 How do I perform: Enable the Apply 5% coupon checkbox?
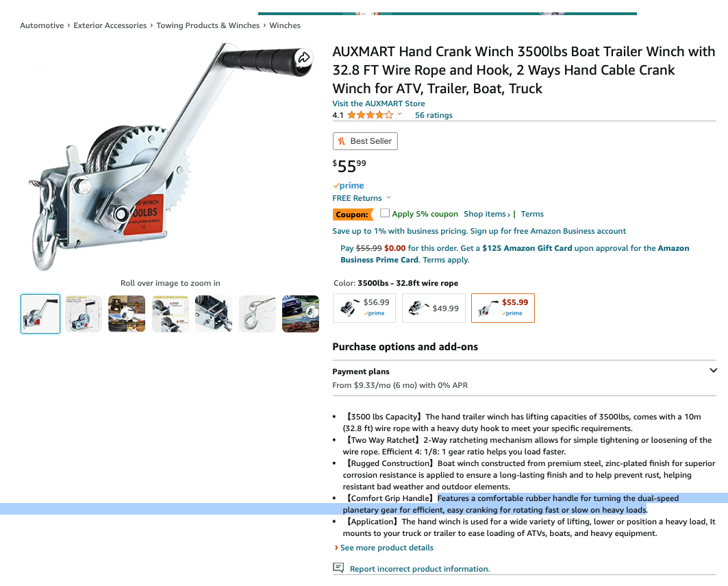pyautogui.click(x=384, y=213)
